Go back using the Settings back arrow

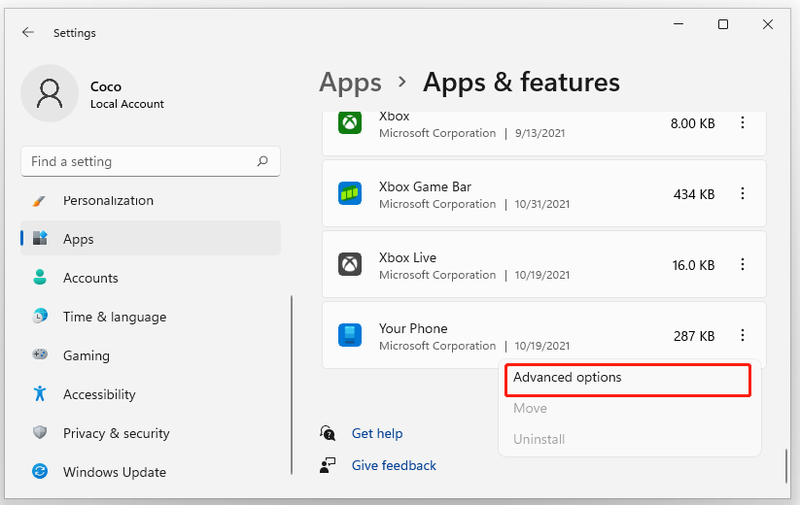28,33
